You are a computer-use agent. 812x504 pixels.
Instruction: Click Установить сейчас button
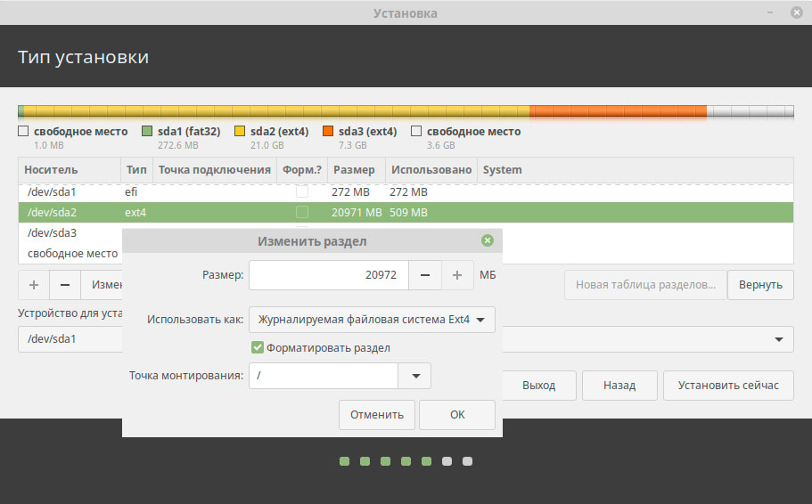(x=728, y=385)
